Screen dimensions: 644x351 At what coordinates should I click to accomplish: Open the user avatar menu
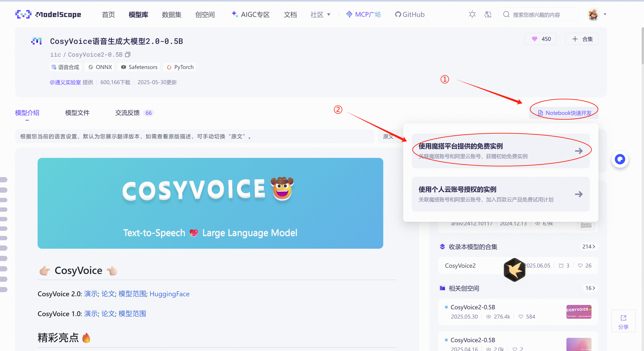click(x=593, y=14)
